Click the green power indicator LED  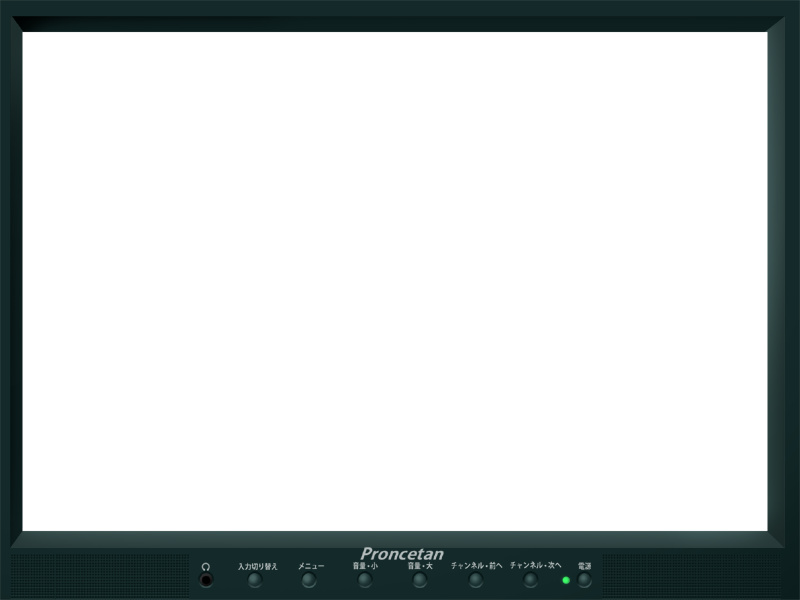[566, 580]
